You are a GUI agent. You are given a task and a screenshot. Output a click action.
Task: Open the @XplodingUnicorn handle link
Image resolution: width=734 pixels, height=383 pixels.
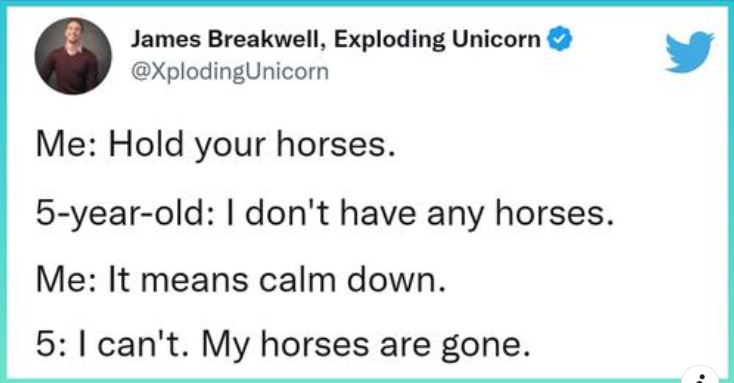[x=230, y=72]
